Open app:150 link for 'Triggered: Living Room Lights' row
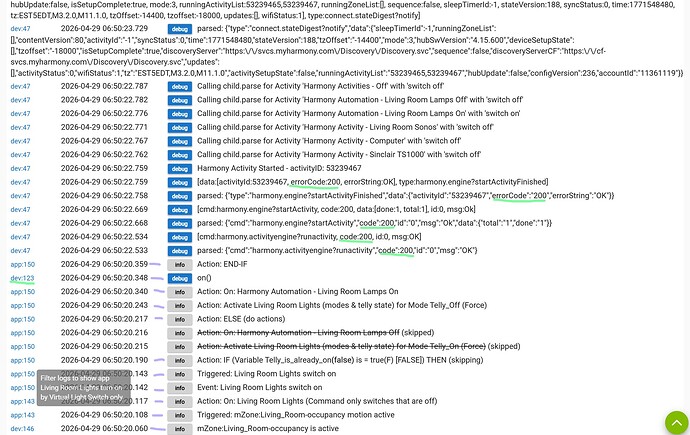Screen dimensions: 690x435 22,374
